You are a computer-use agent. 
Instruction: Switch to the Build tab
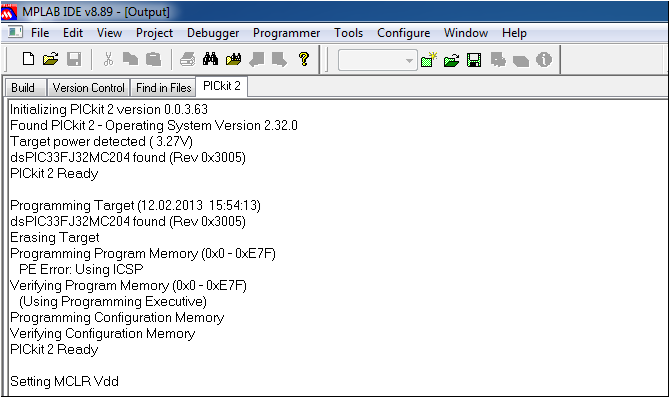coord(23,88)
